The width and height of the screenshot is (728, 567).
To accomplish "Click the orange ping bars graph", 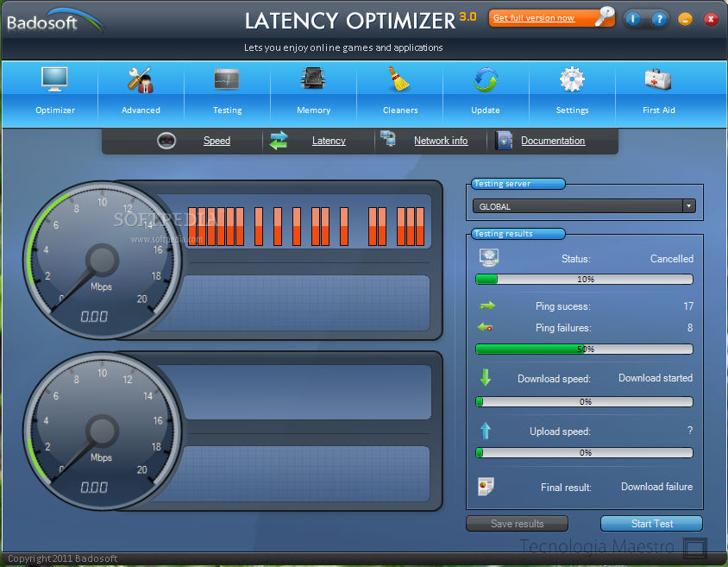I will [306, 226].
